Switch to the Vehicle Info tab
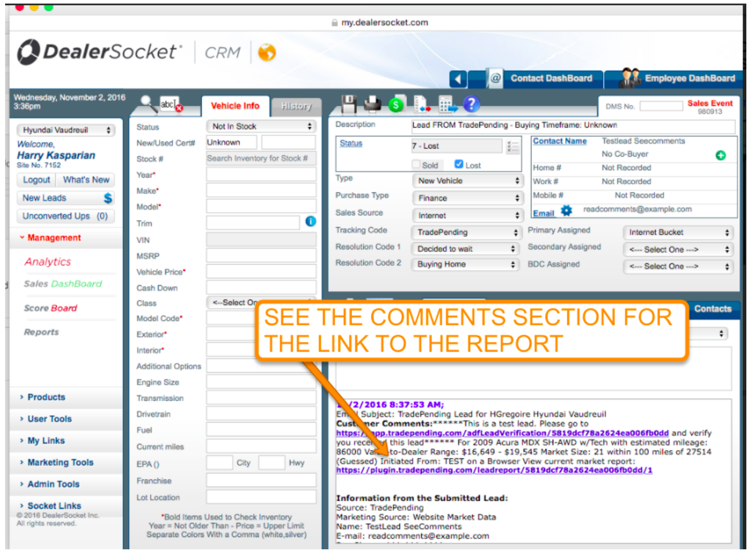This screenshot has height=560, width=755. coord(235,106)
